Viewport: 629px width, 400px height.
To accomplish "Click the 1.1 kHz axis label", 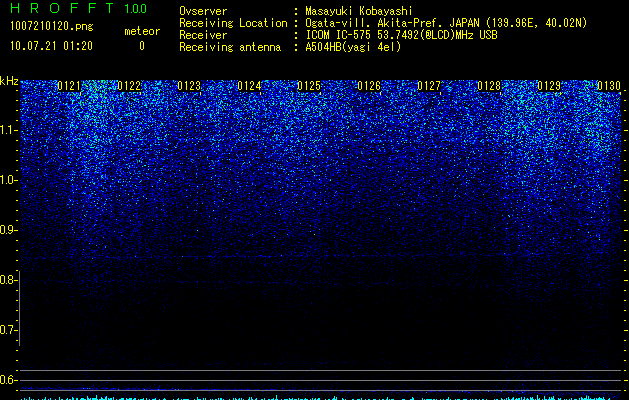I will click(9, 130).
